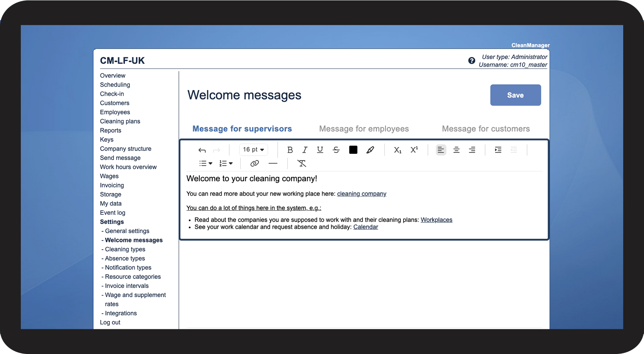Image resolution: width=644 pixels, height=354 pixels.
Task: Undo the last change in the editor
Action: (x=202, y=150)
